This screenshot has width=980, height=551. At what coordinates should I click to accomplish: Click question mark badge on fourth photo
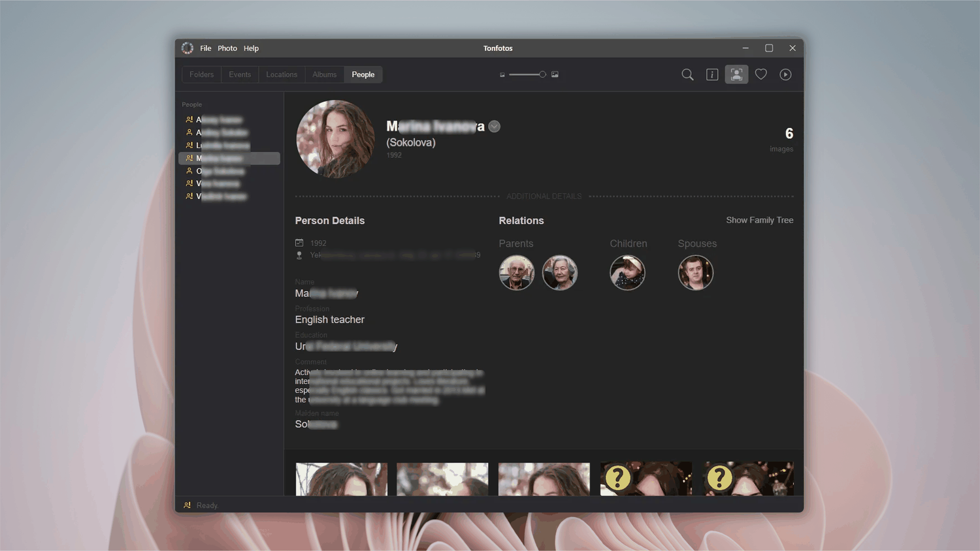pos(617,478)
